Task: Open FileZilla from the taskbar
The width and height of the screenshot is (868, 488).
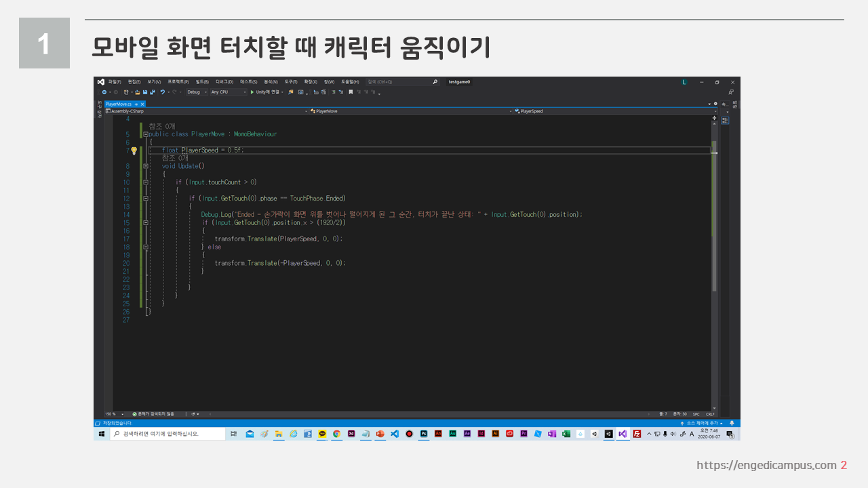Action: (637, 434)
